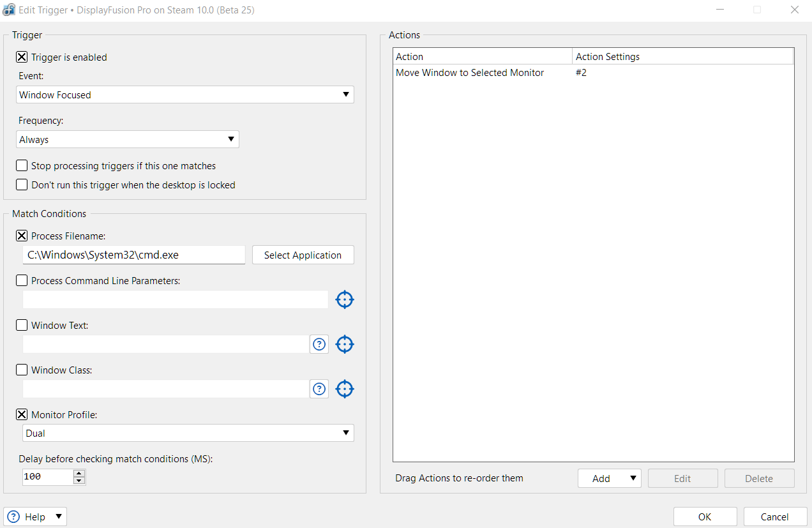Screen dimensions: 812x528
Task: Expand the Frequency dropdown set to Always
Action: click(127, 139)
